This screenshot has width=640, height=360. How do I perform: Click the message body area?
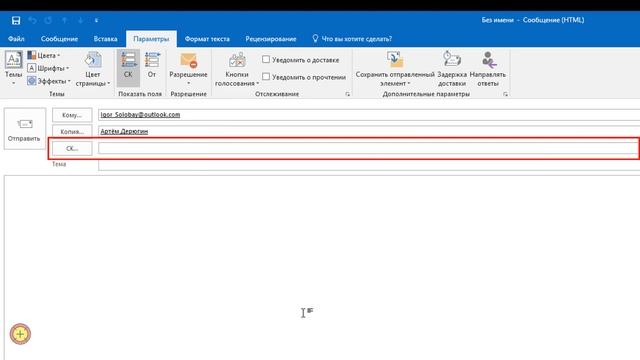click(322, 267)
